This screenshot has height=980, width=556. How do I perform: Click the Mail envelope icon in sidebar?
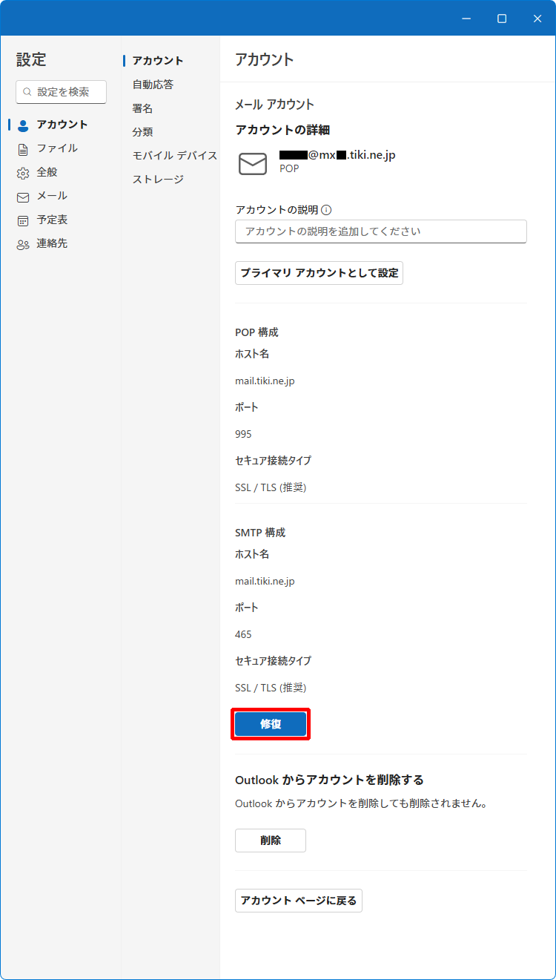pyautogui.click(x=23, y=197)
